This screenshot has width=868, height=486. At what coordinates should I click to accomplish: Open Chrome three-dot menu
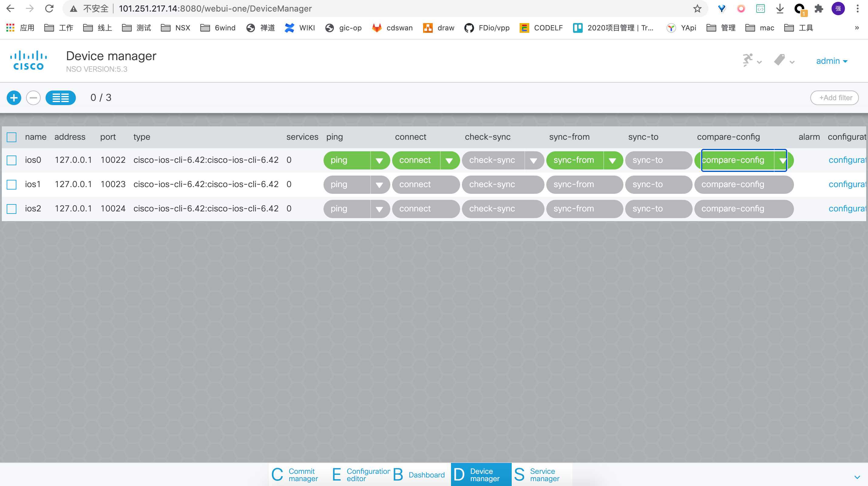pos(858,9)
